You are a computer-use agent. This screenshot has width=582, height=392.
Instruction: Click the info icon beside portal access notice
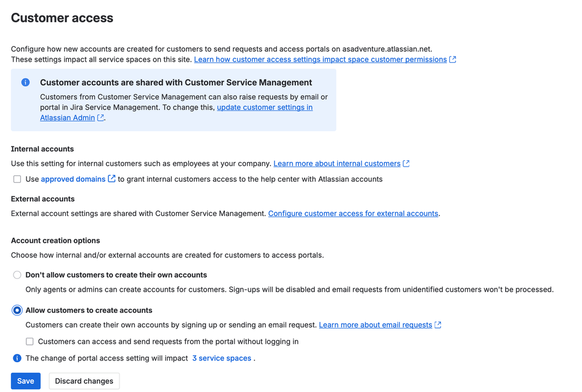pos(17,358)
